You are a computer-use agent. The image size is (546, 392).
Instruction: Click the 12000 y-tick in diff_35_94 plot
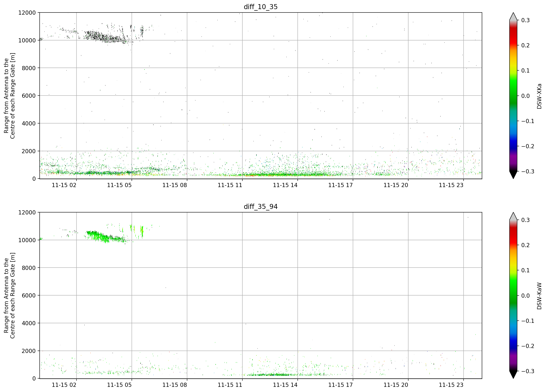click(27, 213)
